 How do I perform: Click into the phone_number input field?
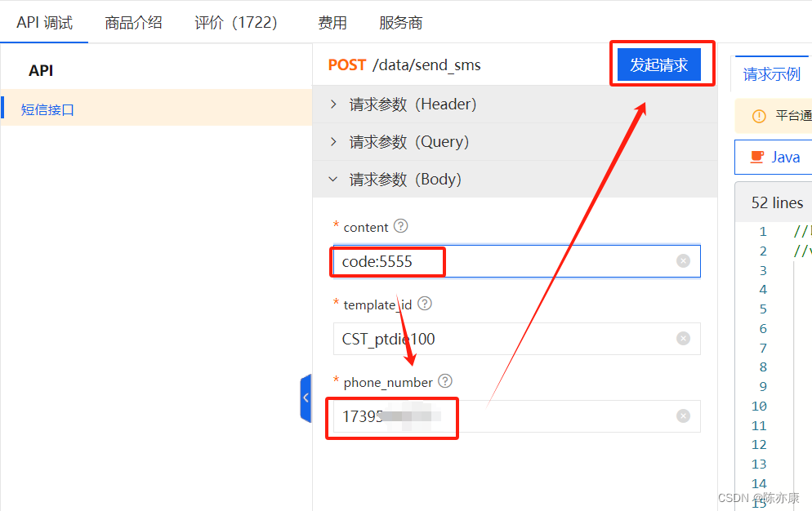click(x=517, y=415)
